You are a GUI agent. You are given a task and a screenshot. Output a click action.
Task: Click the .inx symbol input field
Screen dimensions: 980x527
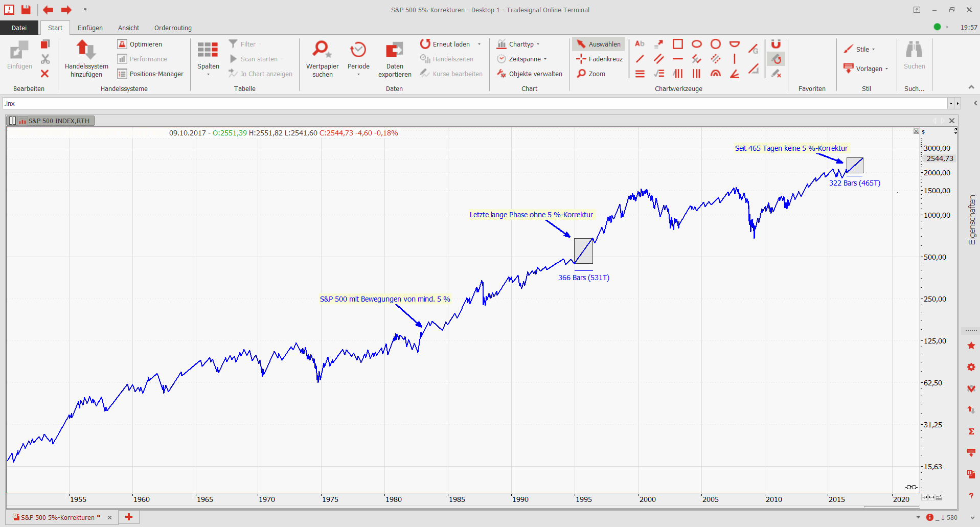click(x=475, y=103)
